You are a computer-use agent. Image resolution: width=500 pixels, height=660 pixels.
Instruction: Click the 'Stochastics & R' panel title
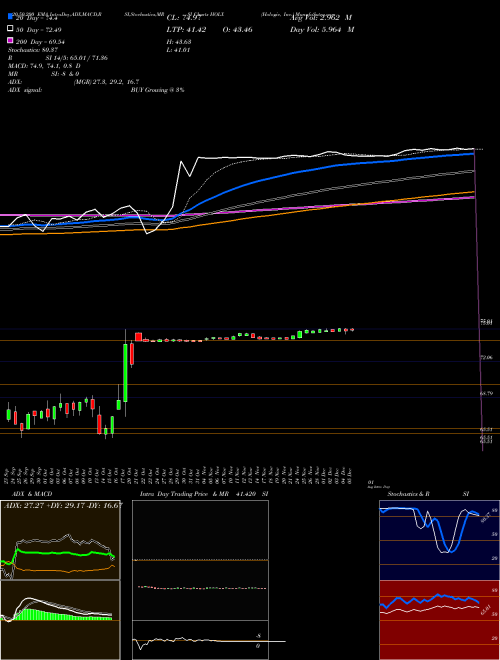click(x=408, y=494)
